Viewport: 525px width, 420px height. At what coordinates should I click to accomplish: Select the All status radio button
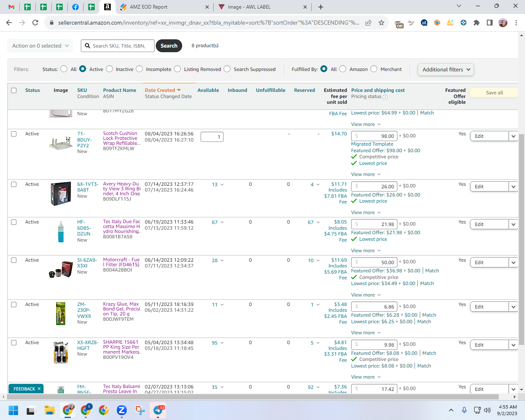[64, 69]
